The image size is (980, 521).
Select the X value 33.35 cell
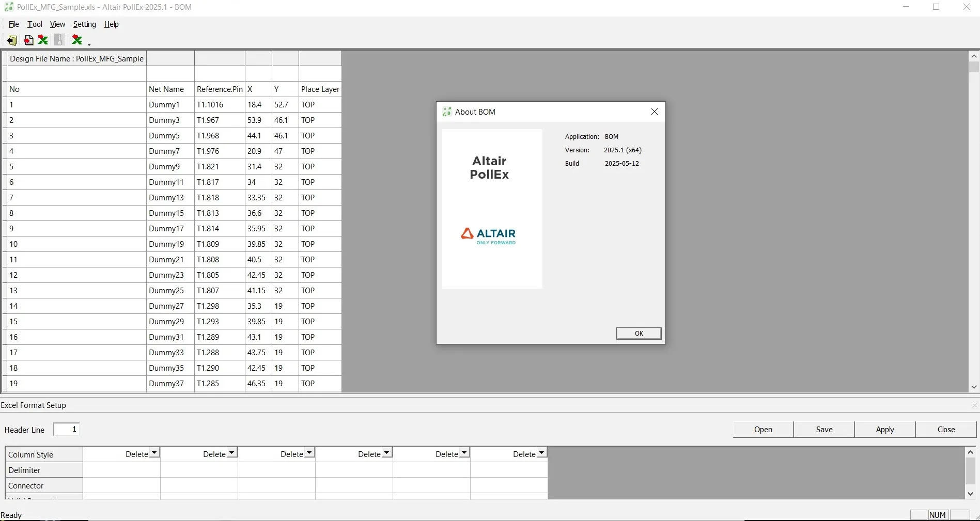pyautogui.click(x=258, y=198)
